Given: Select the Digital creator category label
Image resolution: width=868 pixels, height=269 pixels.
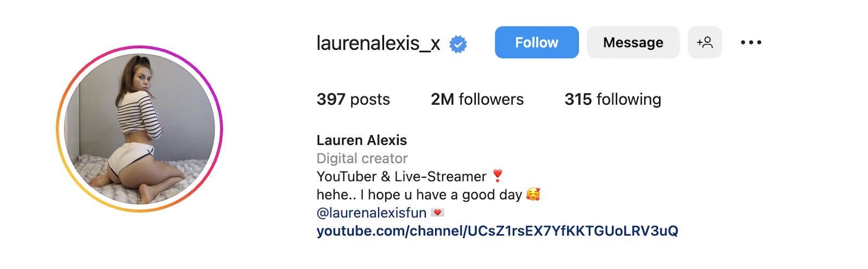Looking at the screenshot, I should tap(362, 158).
